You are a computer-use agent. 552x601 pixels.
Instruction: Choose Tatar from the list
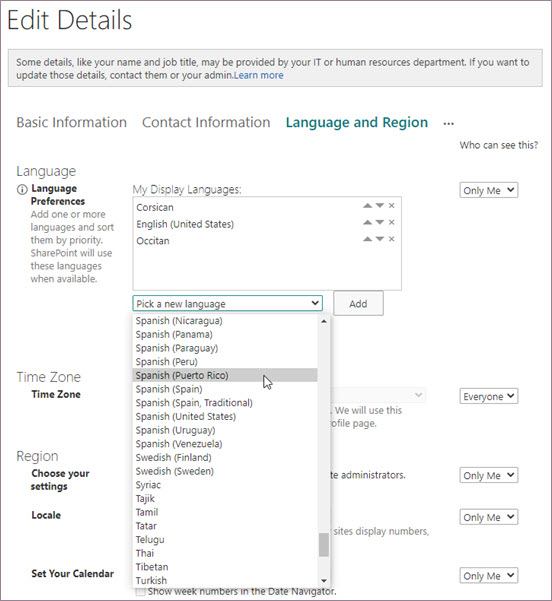(x=225, y=526)
